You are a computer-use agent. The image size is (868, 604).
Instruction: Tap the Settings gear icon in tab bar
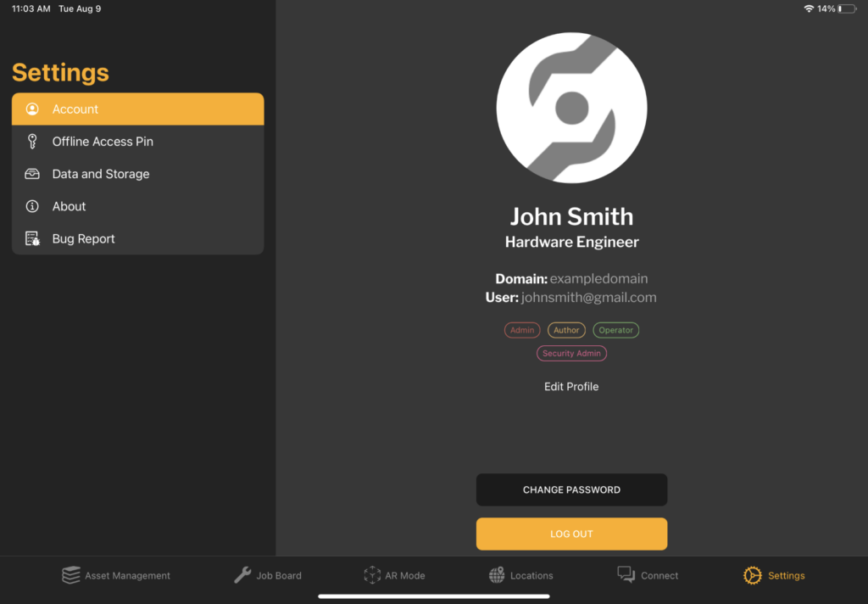tap(753, 575)
